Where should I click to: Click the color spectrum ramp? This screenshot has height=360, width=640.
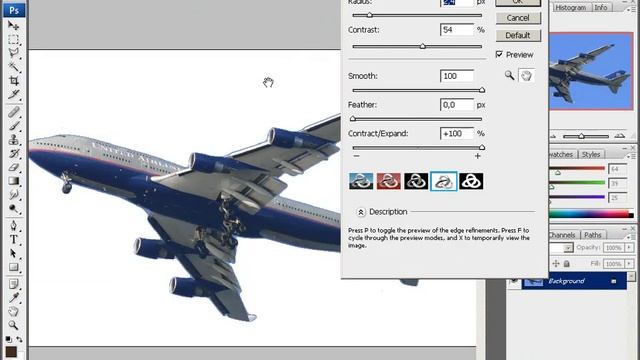(x=590, y=214)
